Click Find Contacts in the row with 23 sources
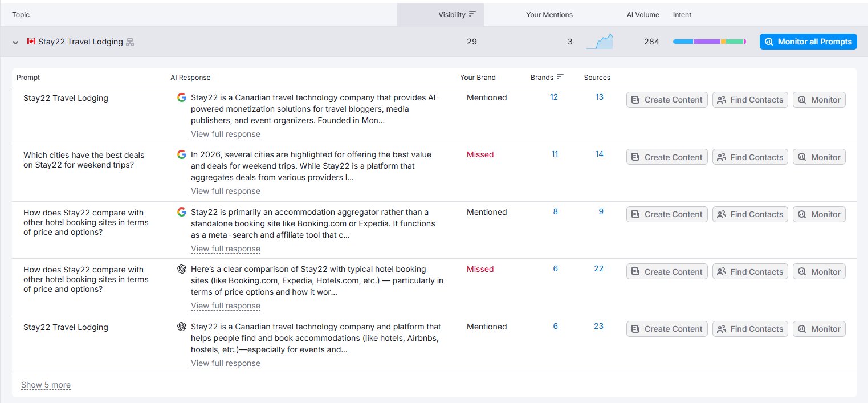868x403 pixels. tap(750, 329)
